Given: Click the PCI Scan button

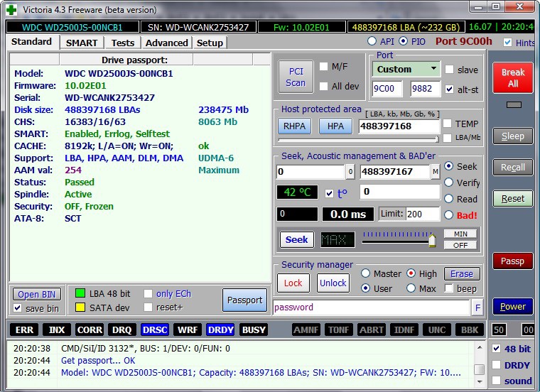Looking at the screenshot, I should click(x=296, y=77).
